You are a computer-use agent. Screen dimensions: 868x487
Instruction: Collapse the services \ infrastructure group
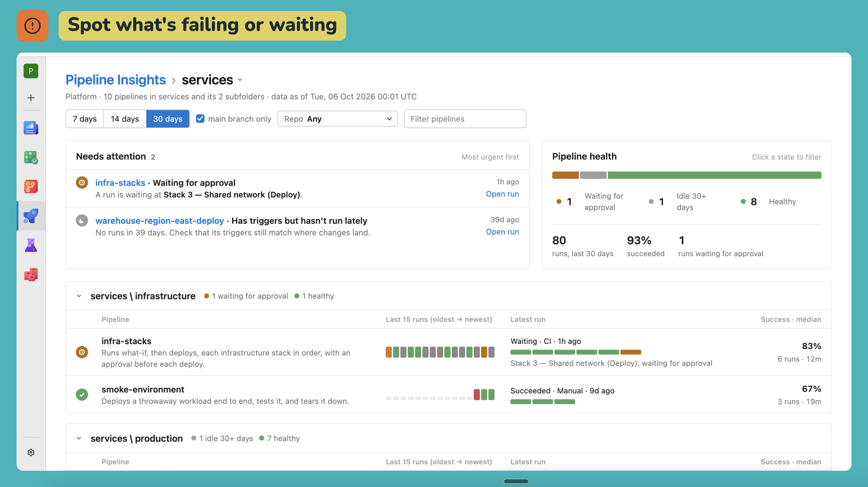pos(79,296)
